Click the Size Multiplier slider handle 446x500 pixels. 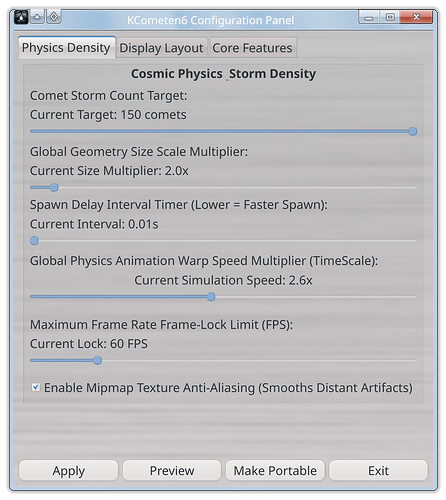coord(54,187)
